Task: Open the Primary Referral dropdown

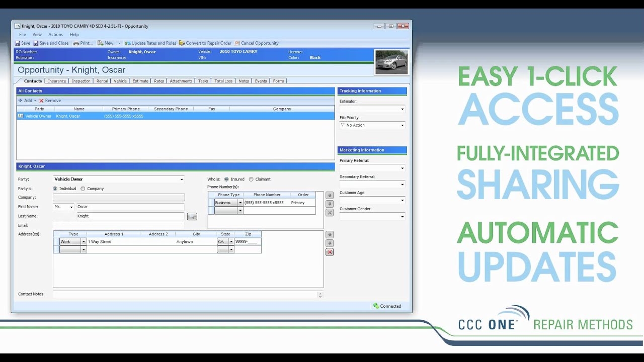Action: pos(402,168)
